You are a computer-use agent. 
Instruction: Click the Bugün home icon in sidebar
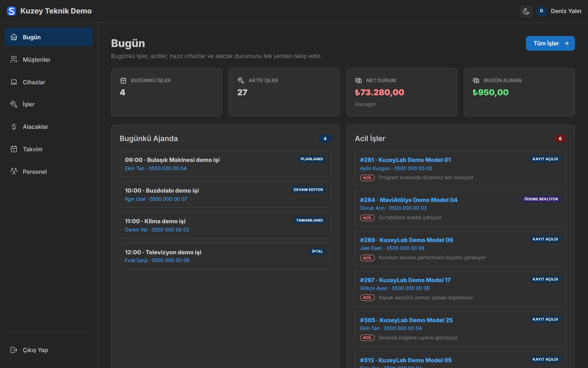click(x=14, y=37)
